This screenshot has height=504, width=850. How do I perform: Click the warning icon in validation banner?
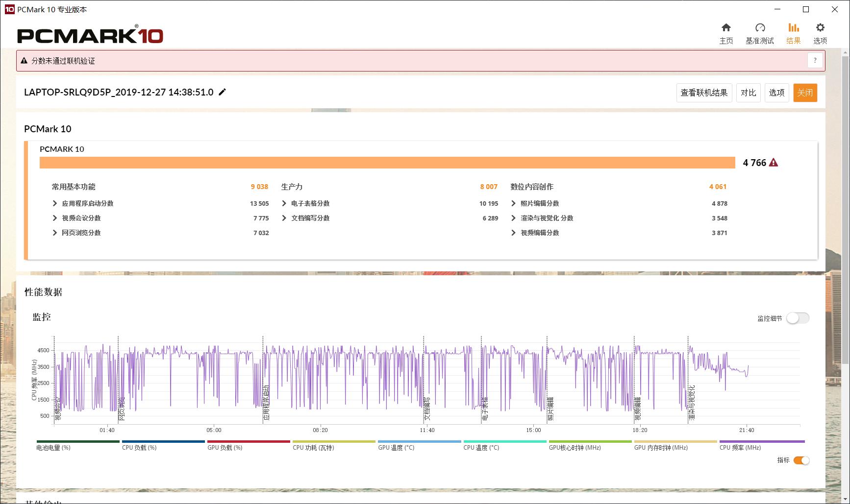coord(24,61)
